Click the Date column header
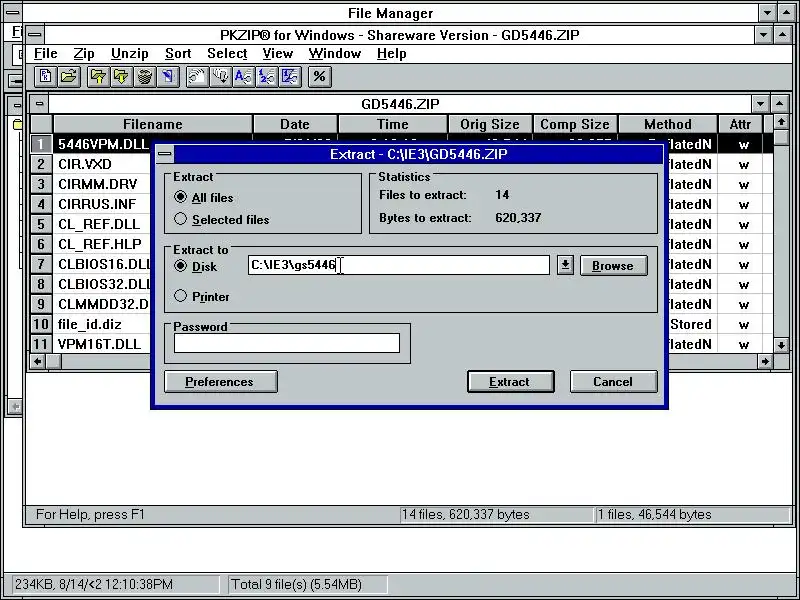 (294, 124)
